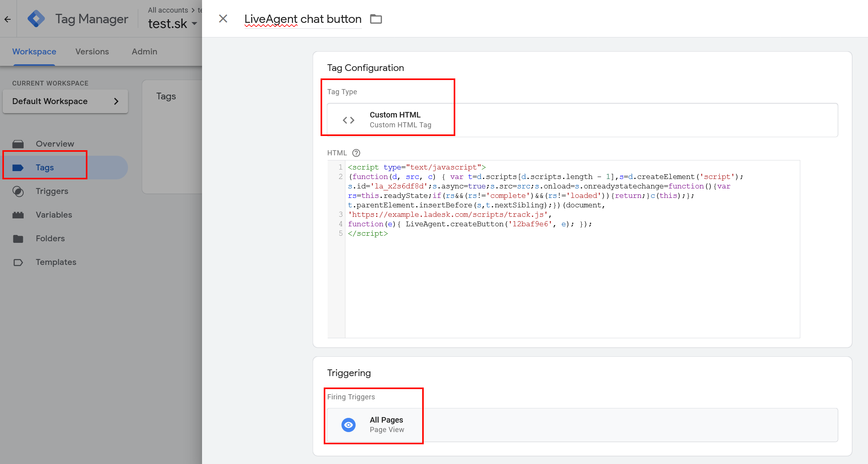This screenshot has width=868, height=464.
Task: Open the Variables section in sidebar
Action: (x=54, y=215)
